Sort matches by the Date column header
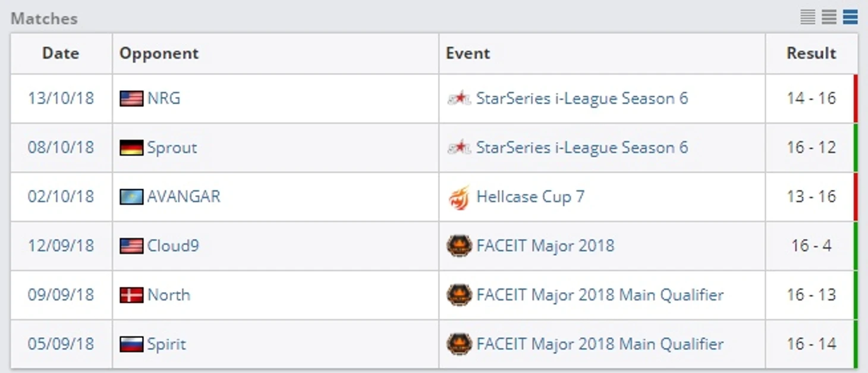The width and height of the screenshot is (868, 373). (61, 54)
